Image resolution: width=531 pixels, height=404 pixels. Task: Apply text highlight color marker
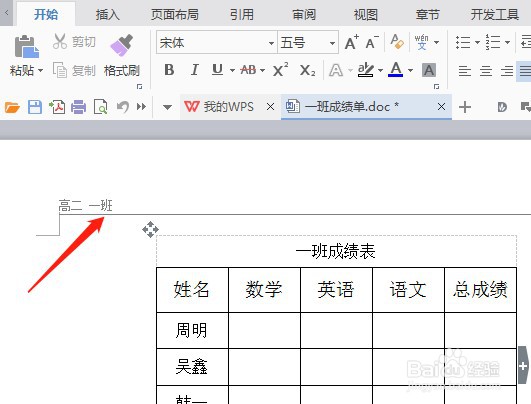(x=366, y=70)
